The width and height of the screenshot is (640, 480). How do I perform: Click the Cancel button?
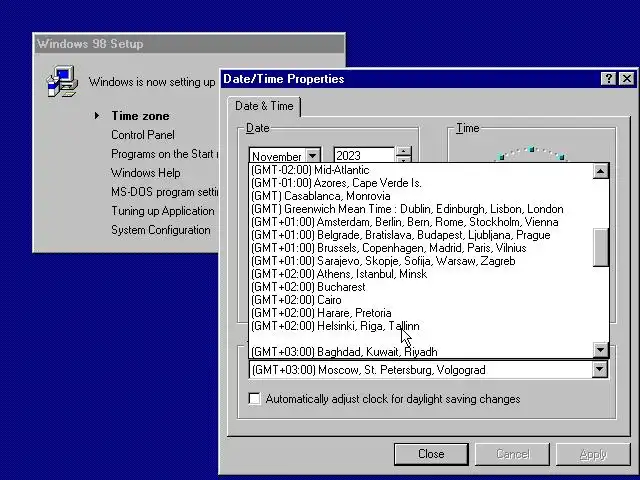(x=513, y=454)
